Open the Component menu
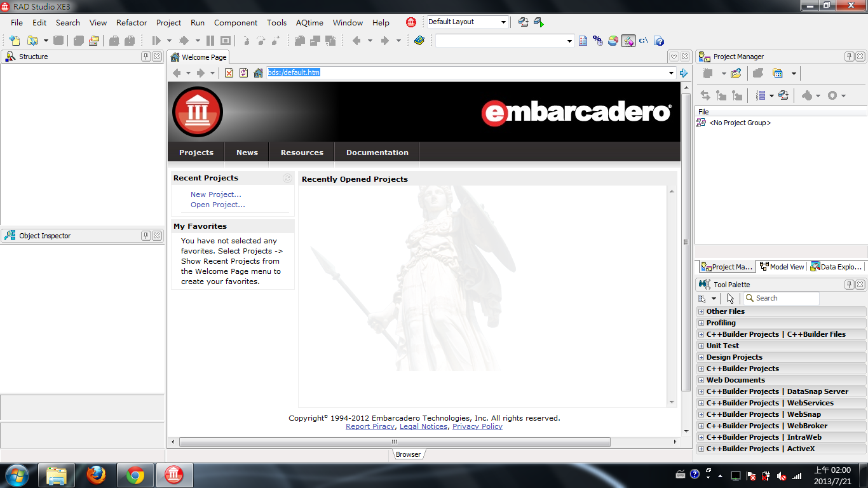The width and height of the screenshot is (868, 488). (x=236, y=22)
